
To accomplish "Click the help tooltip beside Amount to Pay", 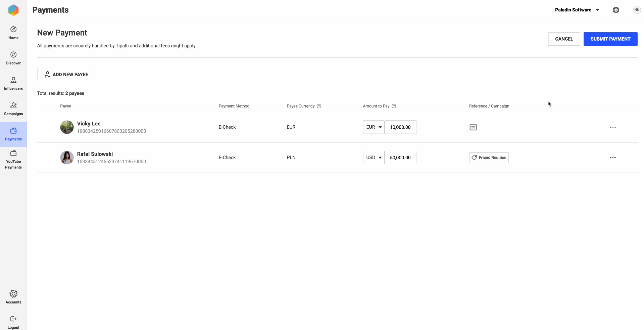I will click(x=394, y=106).
